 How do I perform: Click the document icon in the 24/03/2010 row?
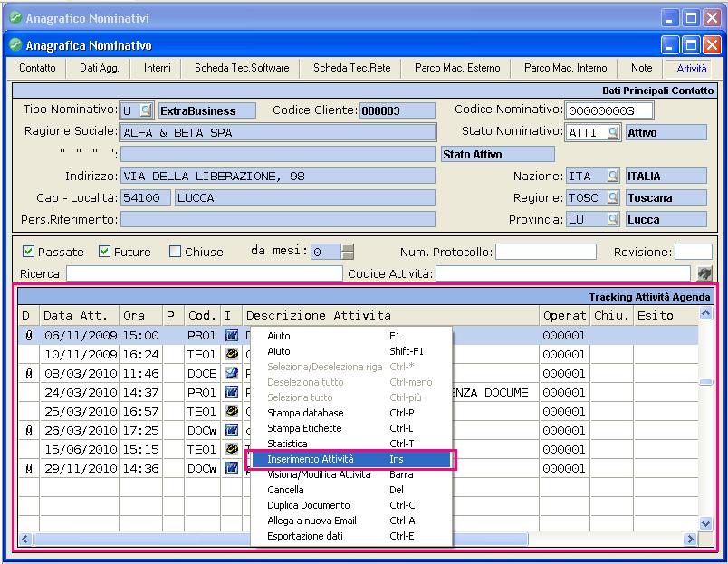231,392
